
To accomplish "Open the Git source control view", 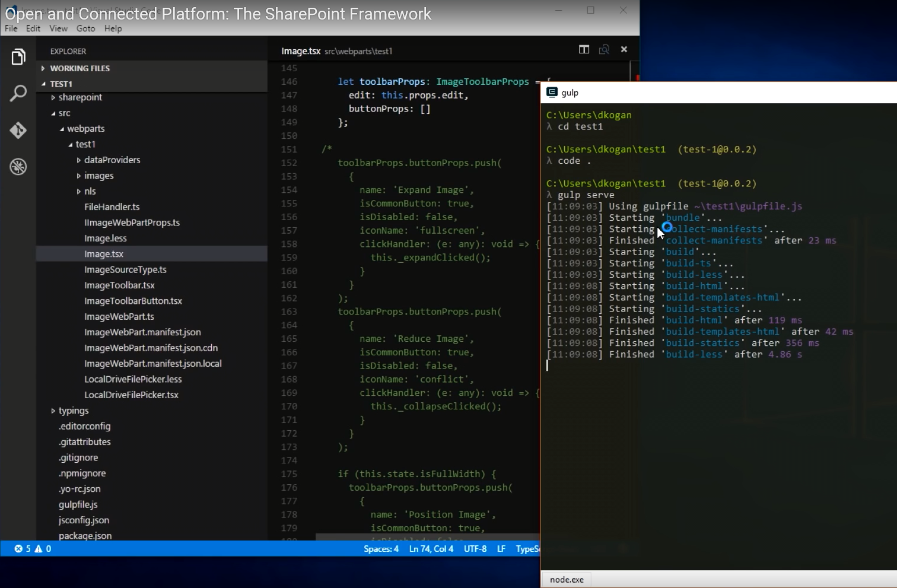I will (18, 130).
